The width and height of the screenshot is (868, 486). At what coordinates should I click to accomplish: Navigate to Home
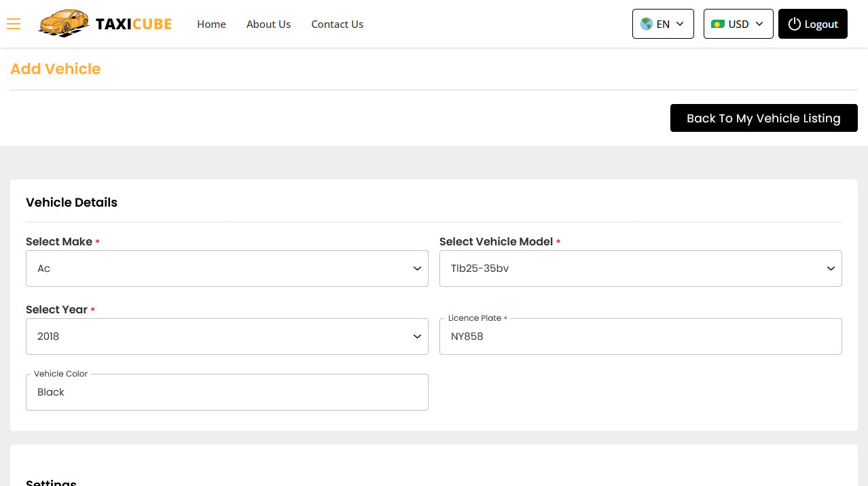pyautogui.click(x=211, y=24)
